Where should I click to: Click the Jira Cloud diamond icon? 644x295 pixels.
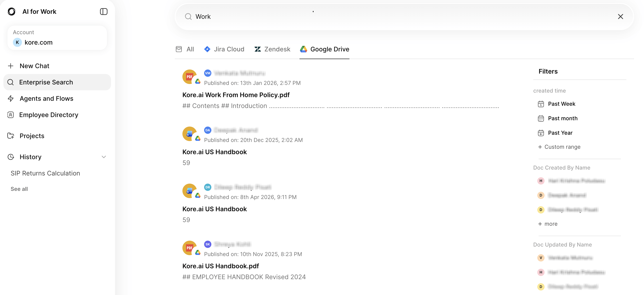(x=207, y=49)
